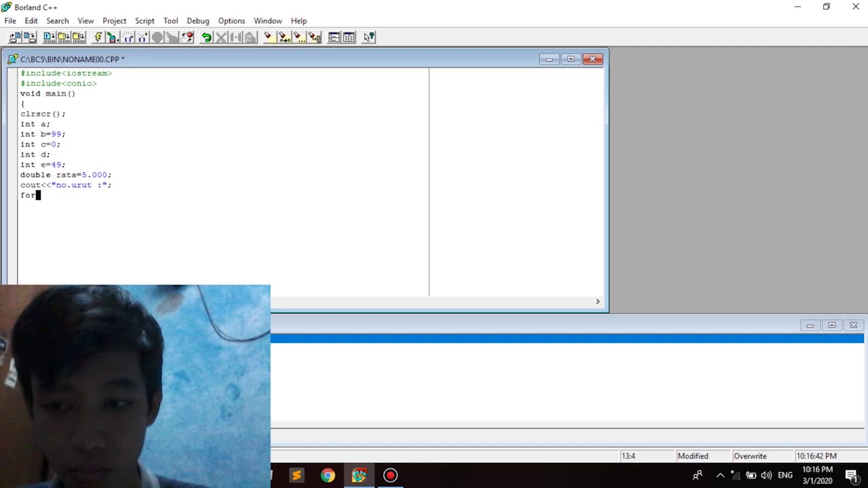
Task: Click the '#include<conio>' line
Action: click(58, 83)
